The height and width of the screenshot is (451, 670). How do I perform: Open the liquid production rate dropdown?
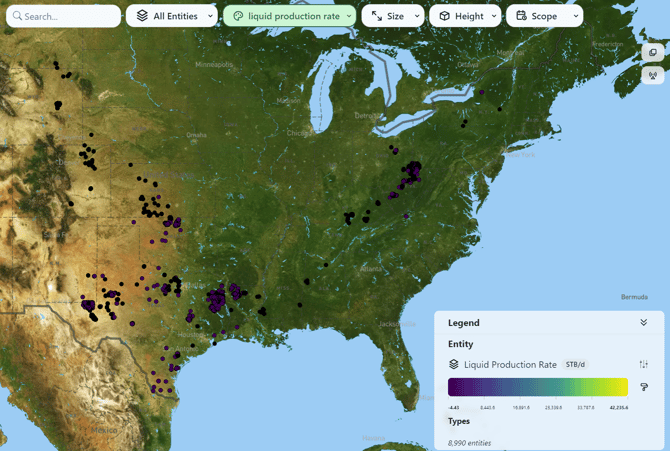coord(349,16)
